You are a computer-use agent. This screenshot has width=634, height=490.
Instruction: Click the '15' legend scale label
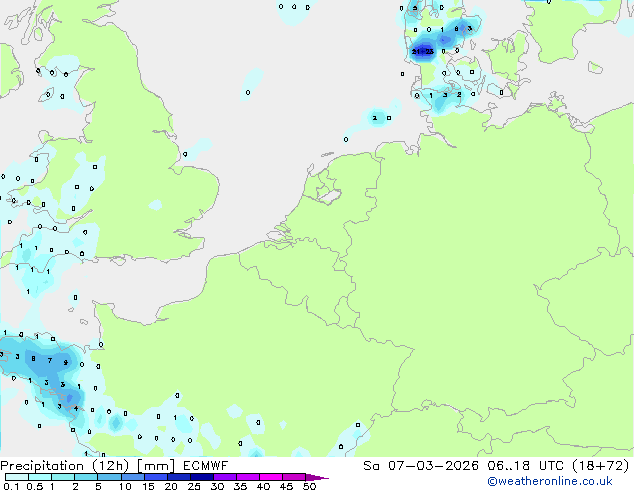pyautogui.click(x=148, y=486)
